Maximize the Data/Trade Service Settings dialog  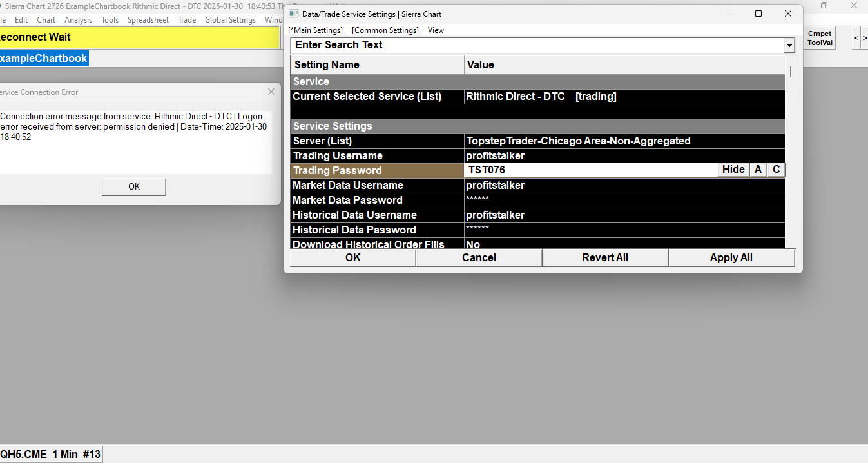[758, 14]
